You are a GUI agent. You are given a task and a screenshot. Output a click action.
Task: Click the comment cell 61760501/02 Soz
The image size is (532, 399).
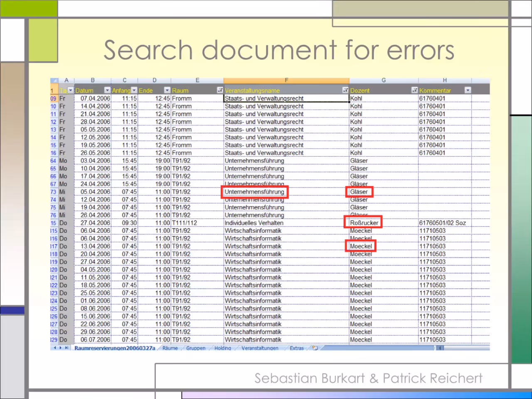coord(445,223)
